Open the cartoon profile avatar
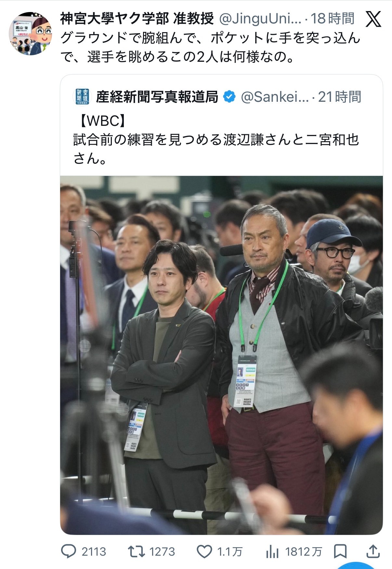392x569 pixels. [30, 33]
